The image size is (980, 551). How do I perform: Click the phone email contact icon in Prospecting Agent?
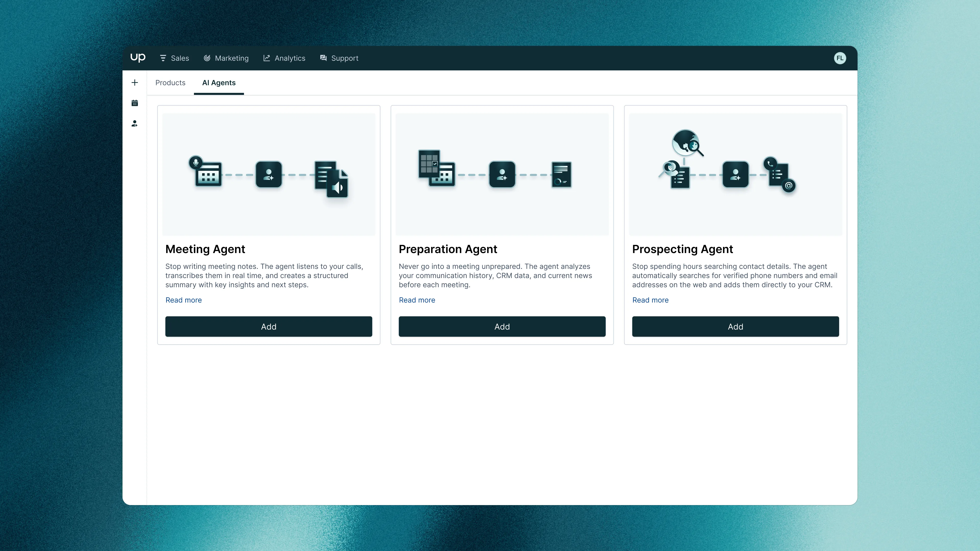point(779,174)
